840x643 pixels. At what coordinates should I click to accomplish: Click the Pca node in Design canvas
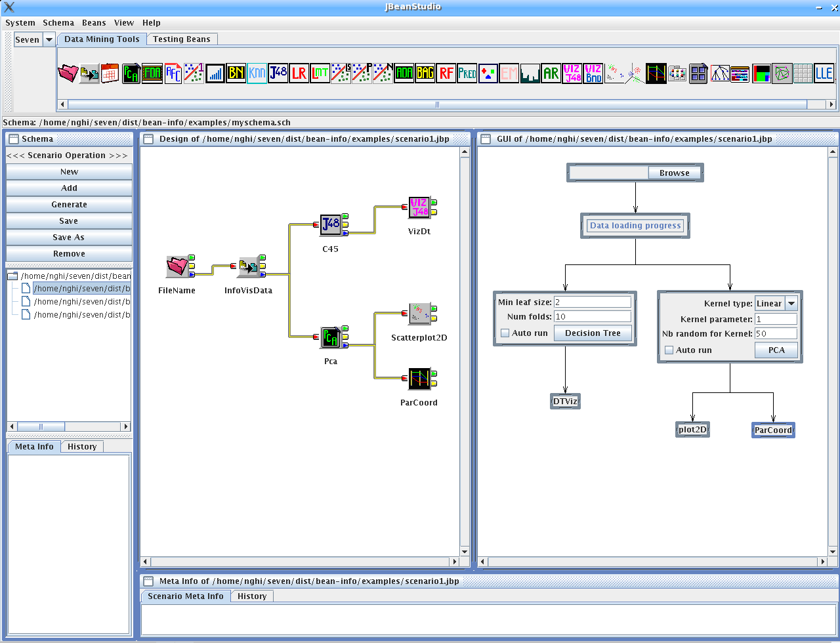coord(331,338)
